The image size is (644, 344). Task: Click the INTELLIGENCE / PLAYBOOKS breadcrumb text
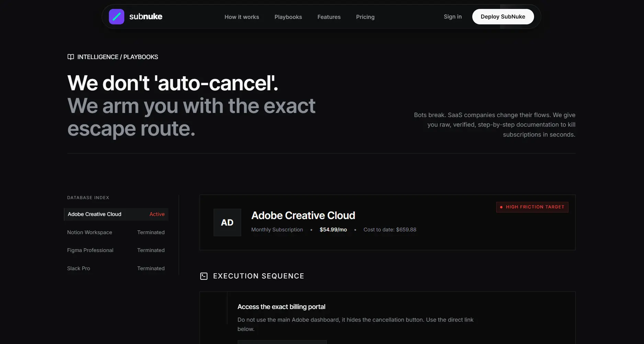[117, 57]
